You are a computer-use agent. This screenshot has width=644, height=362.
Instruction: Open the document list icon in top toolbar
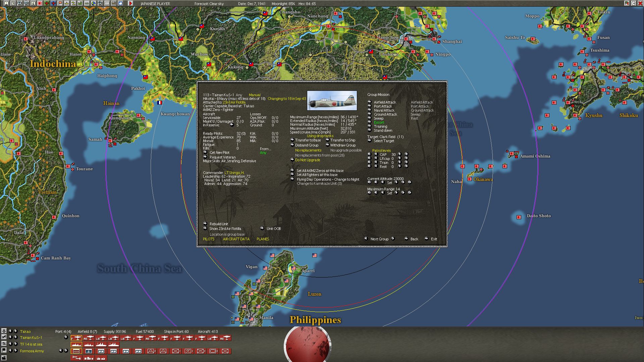coord(13,3)
